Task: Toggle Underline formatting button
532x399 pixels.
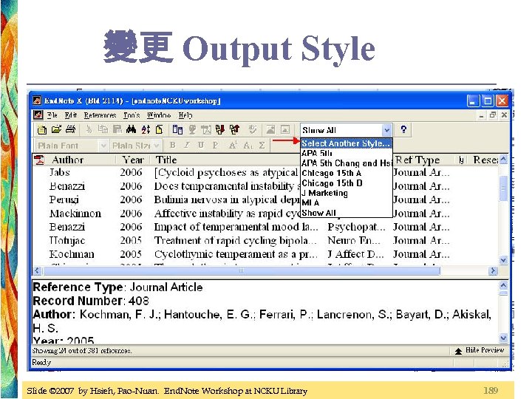Action: 201,146
